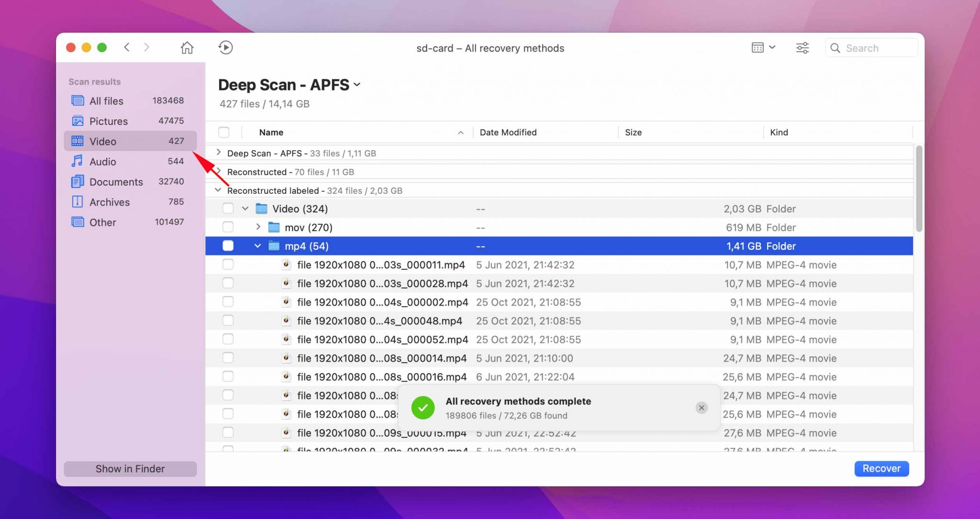Image resolution: width=980 pixels, height=519 pixels.
Task: Check the box for 4s_000048.mp4
Action: [x=228, y=320]
